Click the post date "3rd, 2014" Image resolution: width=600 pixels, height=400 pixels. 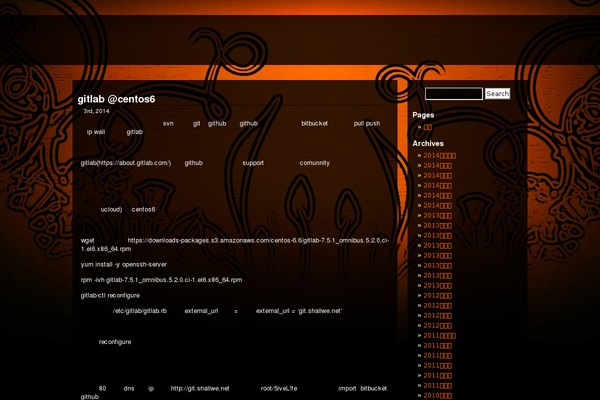coord(96,111)
